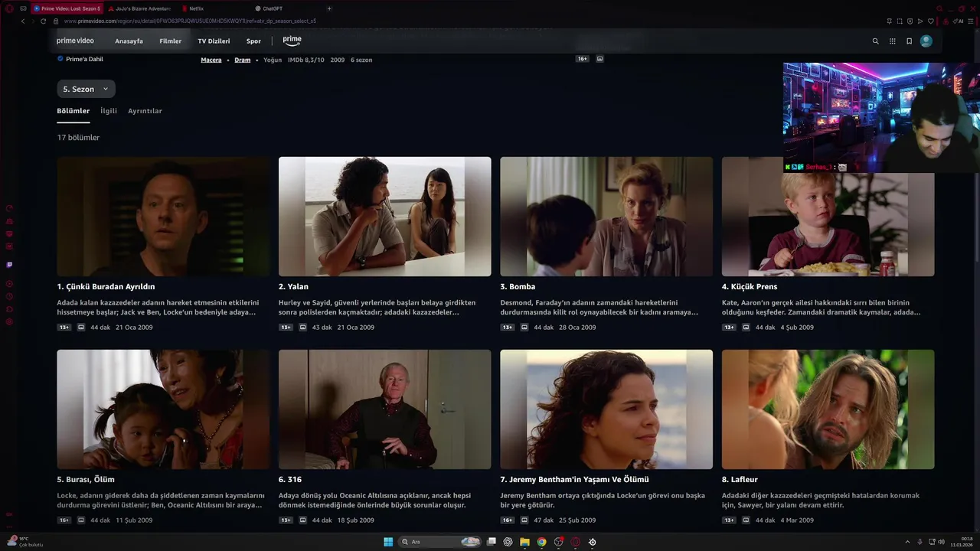Click the send flow arrow icon
The image size is (980, 551).
point(920,21)
